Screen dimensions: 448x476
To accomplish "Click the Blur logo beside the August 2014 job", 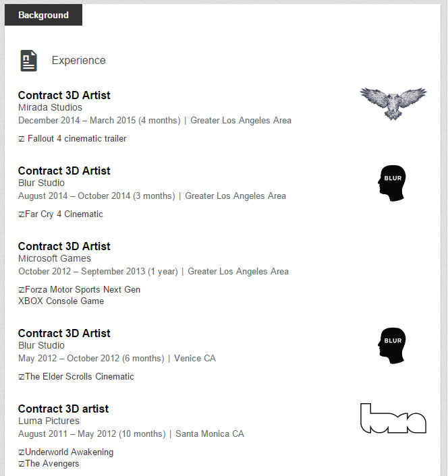I will tap(392, 183).
